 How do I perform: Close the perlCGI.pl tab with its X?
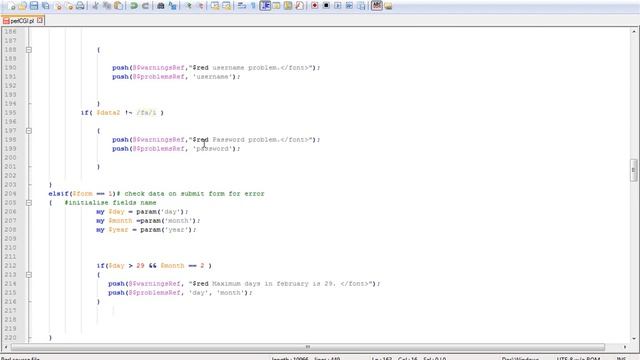pos(40,20)
